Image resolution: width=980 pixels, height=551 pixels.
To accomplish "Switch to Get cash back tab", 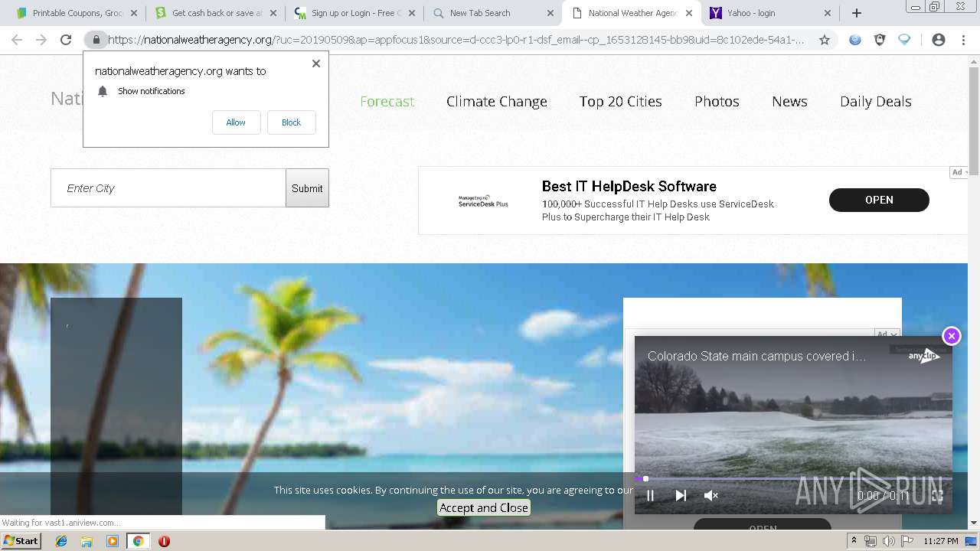I will tap(214, 13).
